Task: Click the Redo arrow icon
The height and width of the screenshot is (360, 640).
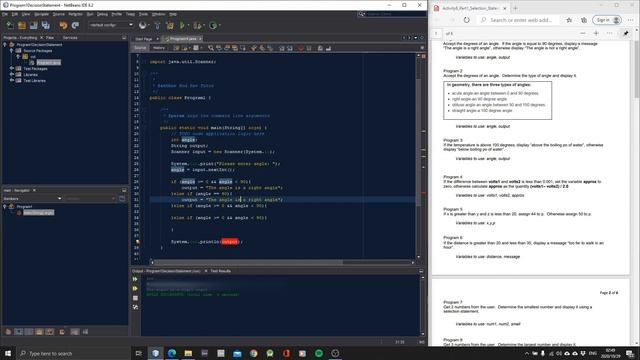Action: pos(75,25)
